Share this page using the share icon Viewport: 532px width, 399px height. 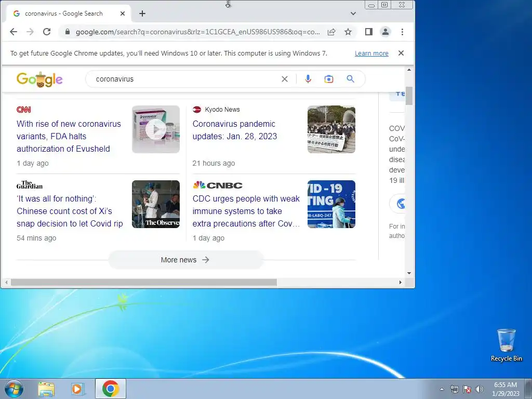pos(331,32)
